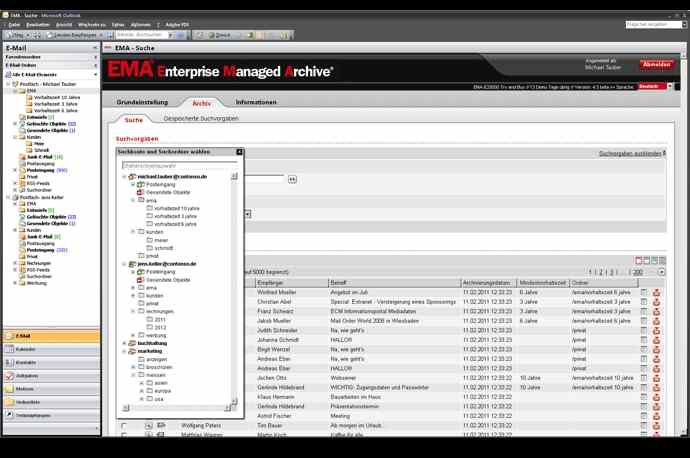Open the Extras menu in menu bar
690x458 pixels.
(118, 24)
